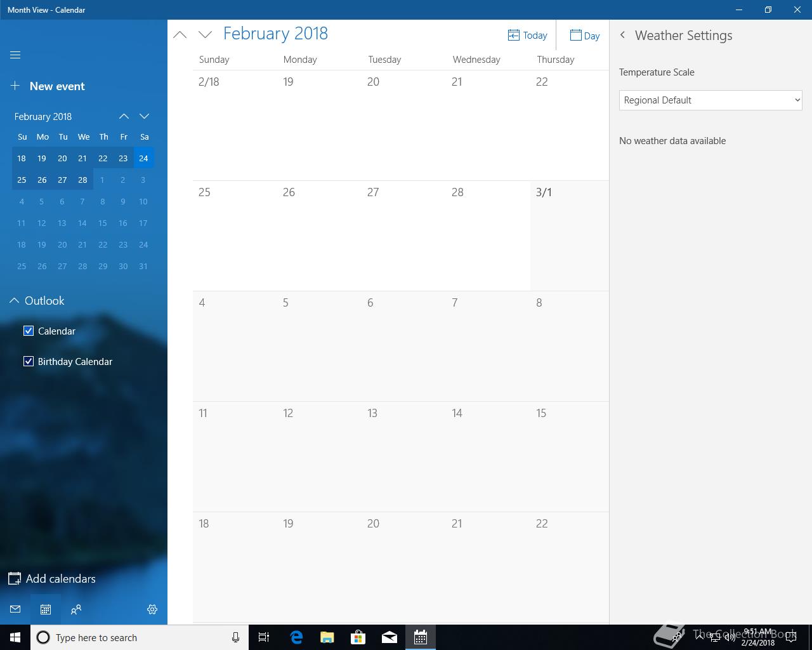Select February 24 in mini calendar

tap(143, 158)
